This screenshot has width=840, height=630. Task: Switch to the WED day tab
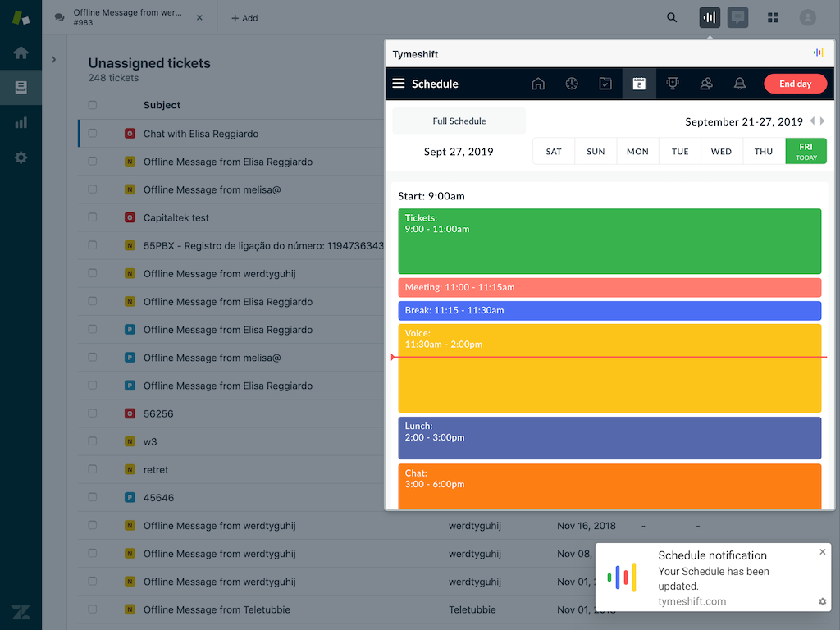point(721,152)
